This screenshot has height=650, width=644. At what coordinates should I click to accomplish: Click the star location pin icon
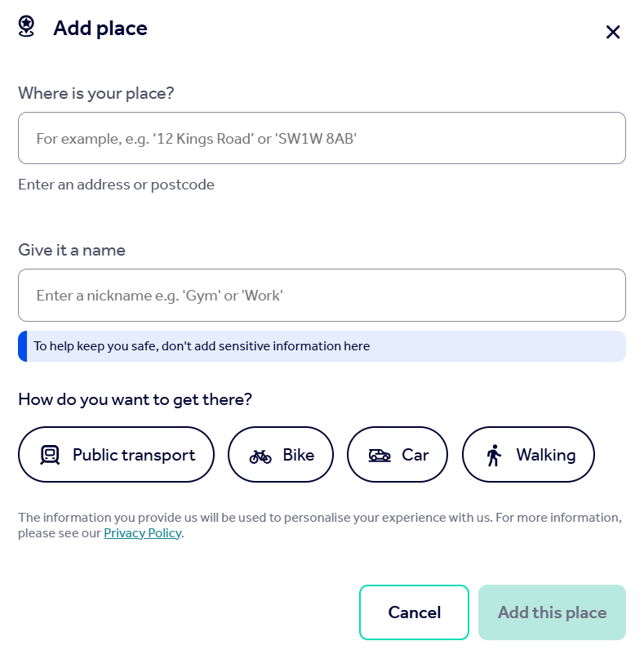point(26,26)
